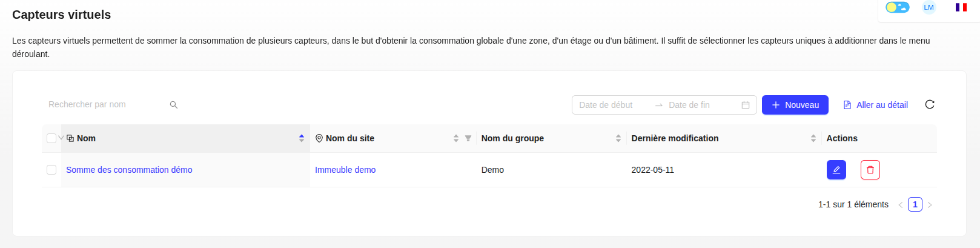Go to page 1 in pagination
The width and height of the screenshot is (980, 248).
pos(915,204)
